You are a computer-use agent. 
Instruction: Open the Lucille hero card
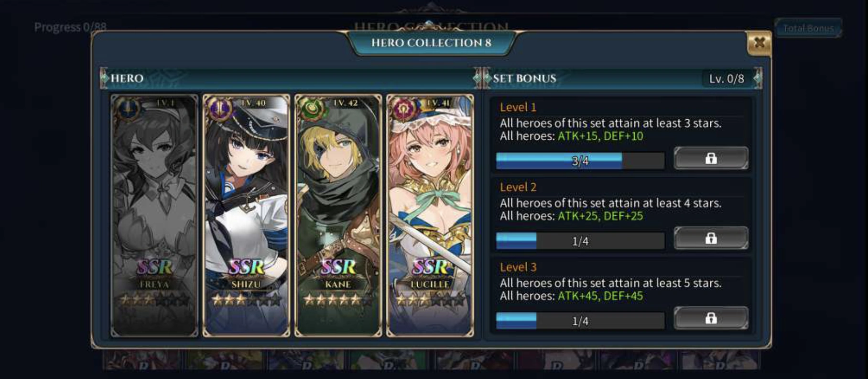[430, 215]
